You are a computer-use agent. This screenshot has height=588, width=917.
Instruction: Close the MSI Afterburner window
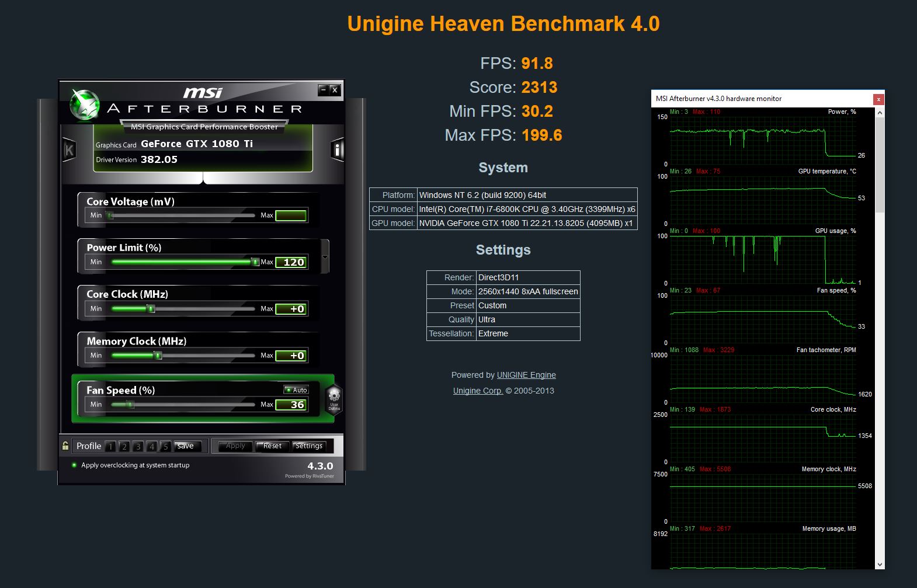click(x=335, y=89)
